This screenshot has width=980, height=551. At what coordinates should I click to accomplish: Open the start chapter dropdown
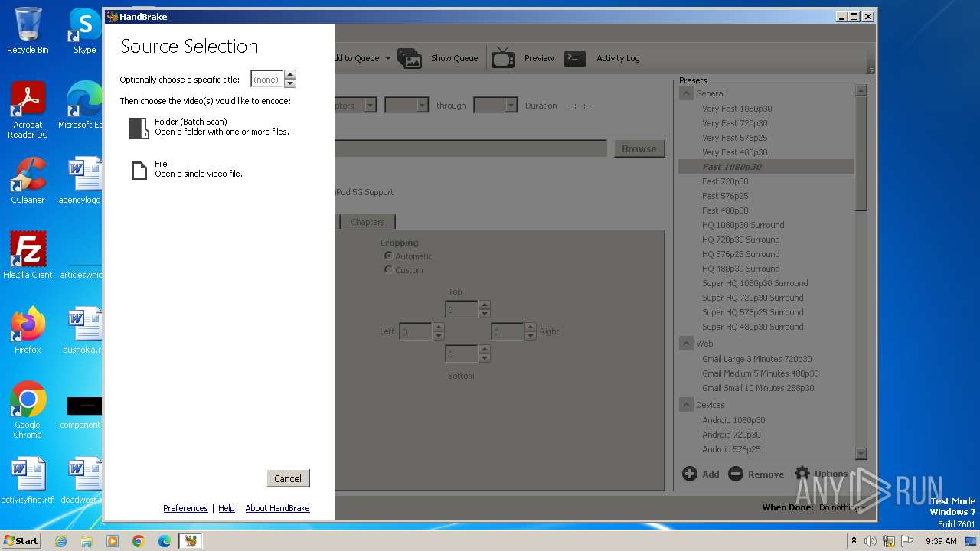coord(422,106)
